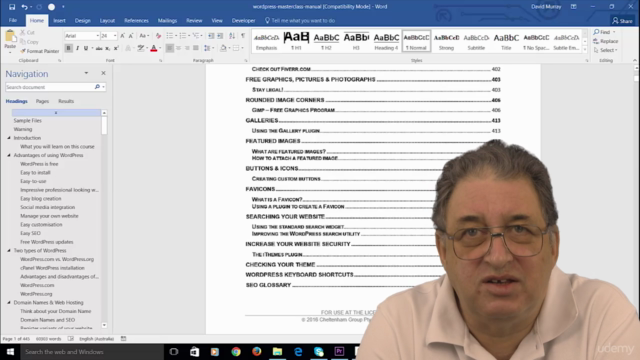Click the Format Painter tool
This screenshot has width=640, height=360.
(40, 51)
